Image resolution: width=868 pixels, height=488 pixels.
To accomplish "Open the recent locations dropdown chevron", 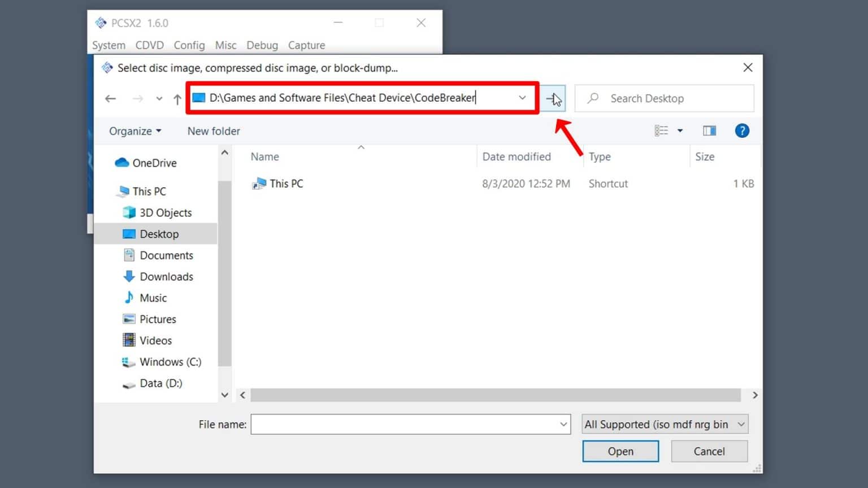I will (159, 99).
